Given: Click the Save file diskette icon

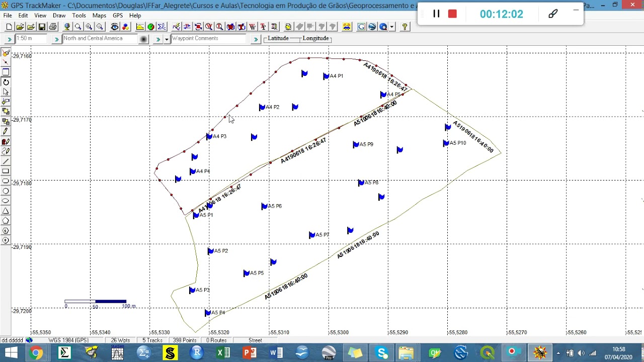Looking at the screenshot, I should 41,27.
